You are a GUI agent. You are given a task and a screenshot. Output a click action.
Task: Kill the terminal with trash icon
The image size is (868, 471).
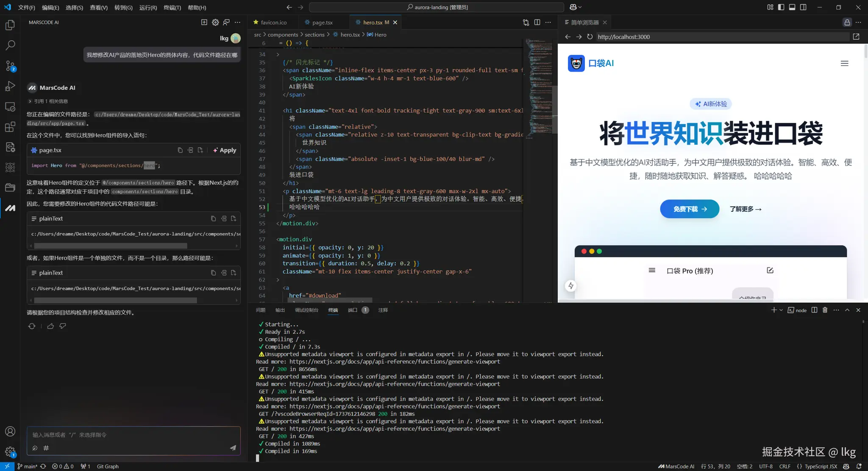tap(825, 310)
